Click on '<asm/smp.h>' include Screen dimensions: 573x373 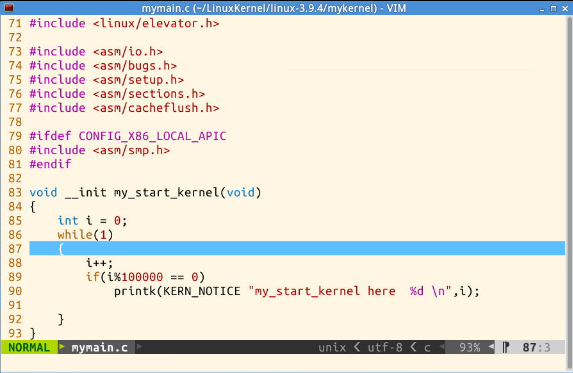click(x=131, y=150)
